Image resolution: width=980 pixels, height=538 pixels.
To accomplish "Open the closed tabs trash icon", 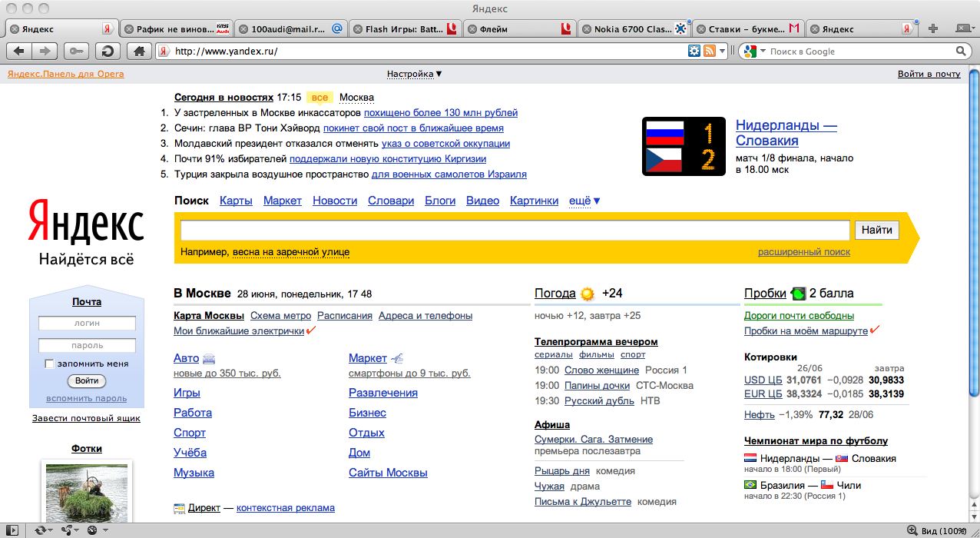I will coord(962,29).
